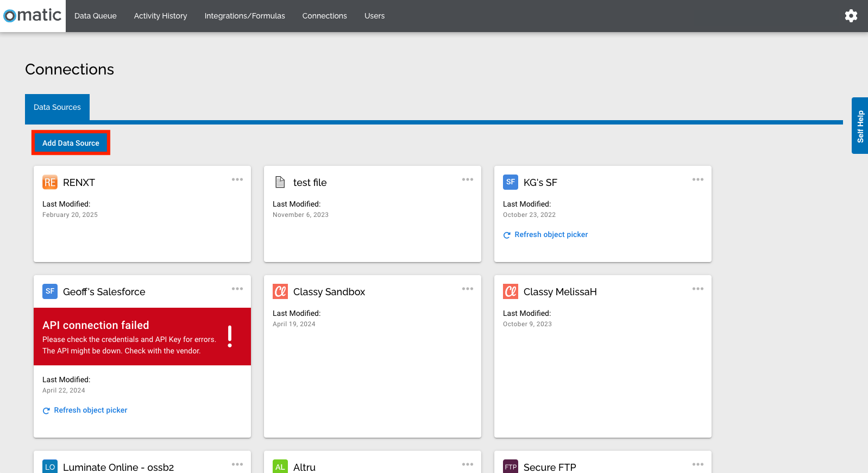Open the test file card options menu

[x=468, y=179]
